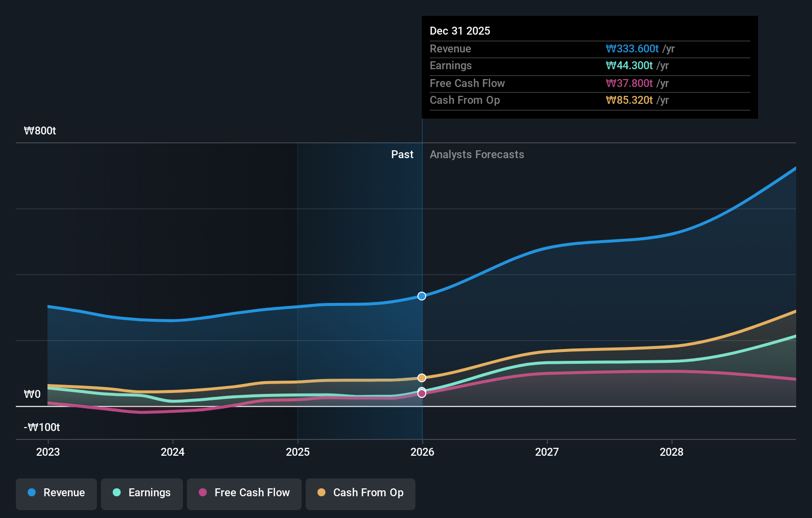Click the ₩85.320t Cash From Op value
Image resolution: width=812 pixels, height=518 pixels.
coord(629,100)
